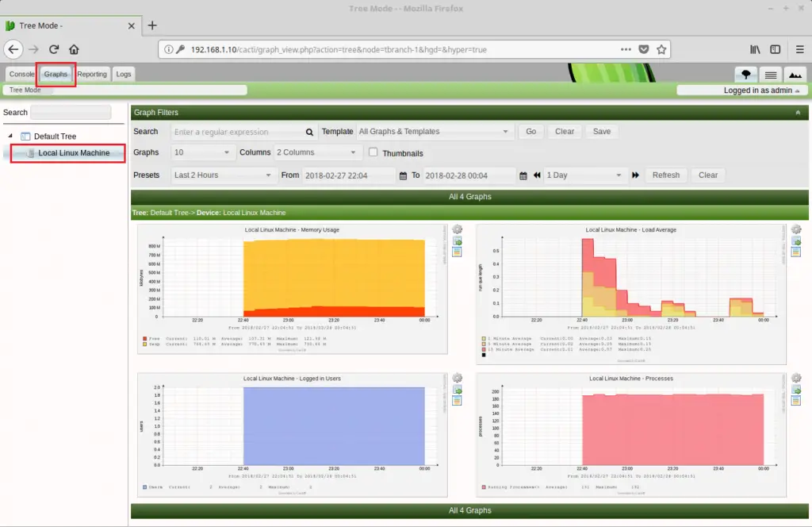
Task: Open Tree View mode icon
Action: [745, 75]
